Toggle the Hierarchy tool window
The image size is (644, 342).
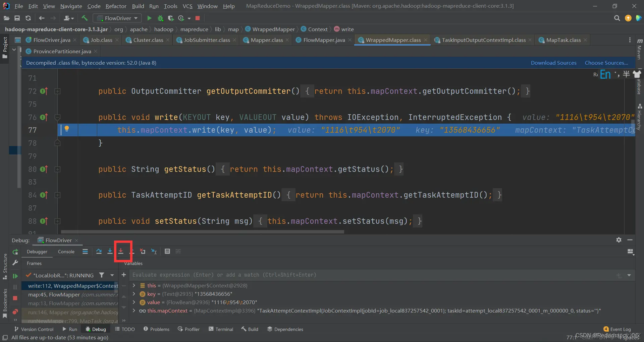(x=639, y=117)
